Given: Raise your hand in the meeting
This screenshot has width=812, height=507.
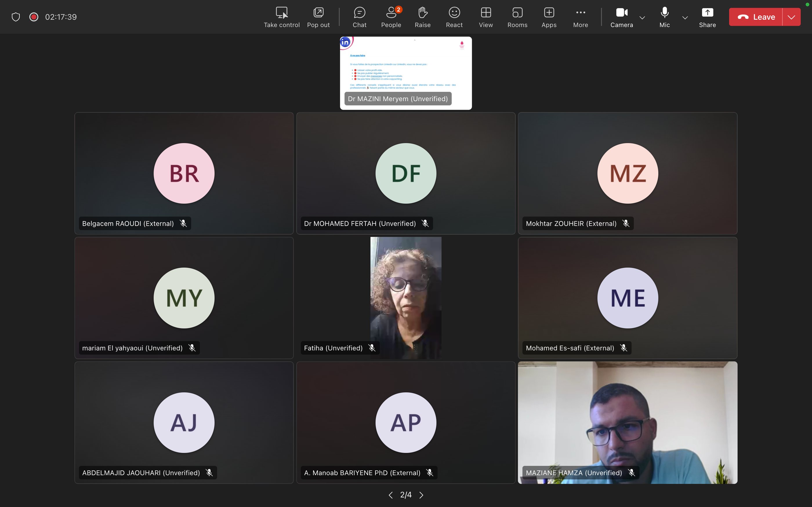Looking at the screenshot, I should tap(423, 17).
